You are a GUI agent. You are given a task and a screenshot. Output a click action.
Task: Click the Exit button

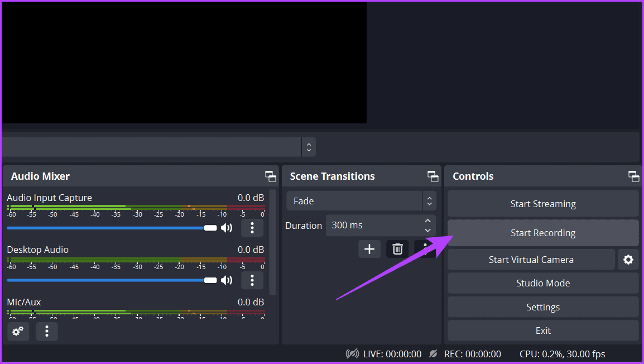point(543,331)
